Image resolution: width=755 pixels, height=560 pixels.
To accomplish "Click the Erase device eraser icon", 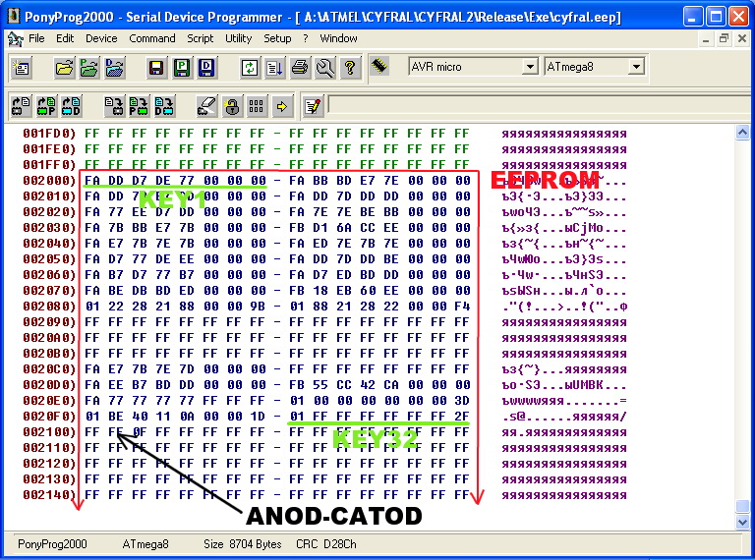I will (206, 106).
